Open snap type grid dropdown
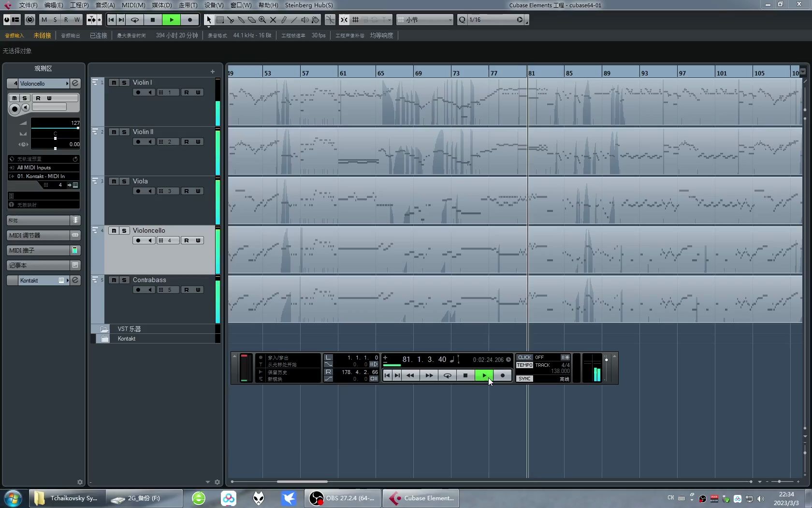 click(x=356, y=20)
